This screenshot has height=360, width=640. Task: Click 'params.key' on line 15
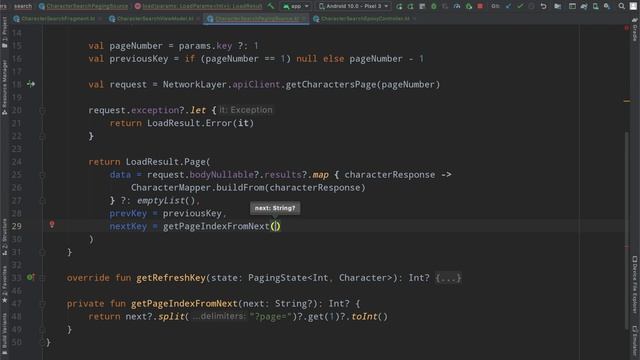(205, 46)
